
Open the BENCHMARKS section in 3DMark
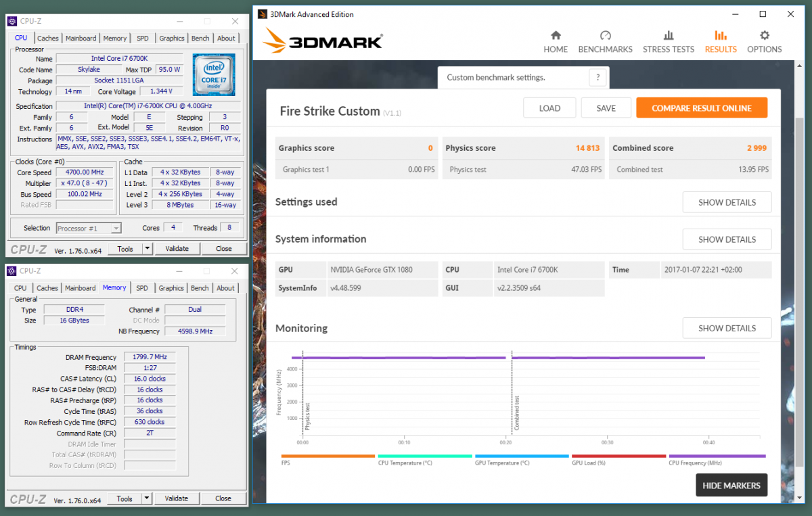point(605,42)
